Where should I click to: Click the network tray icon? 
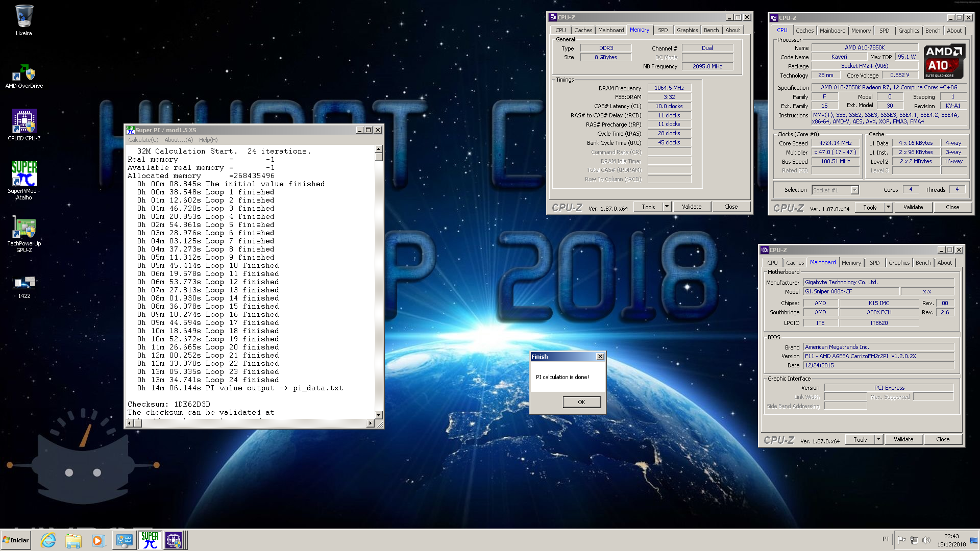coord(914,540)
